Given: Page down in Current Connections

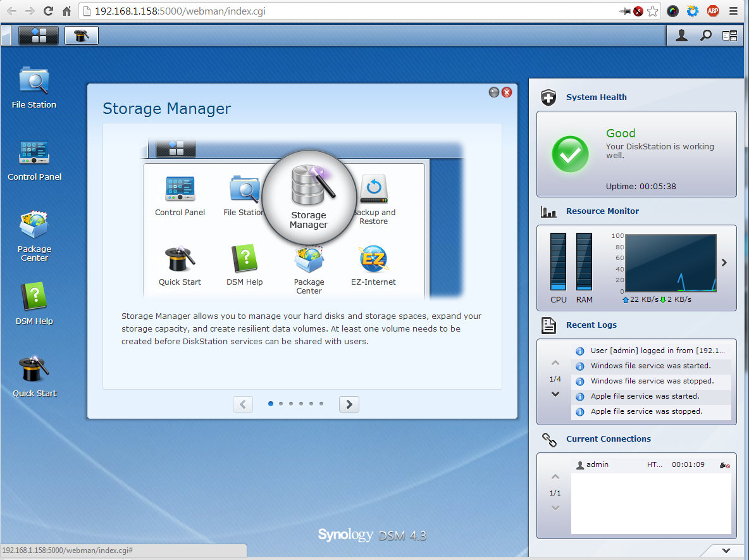Looking at the screenshot, I should [x=555, y=508].
